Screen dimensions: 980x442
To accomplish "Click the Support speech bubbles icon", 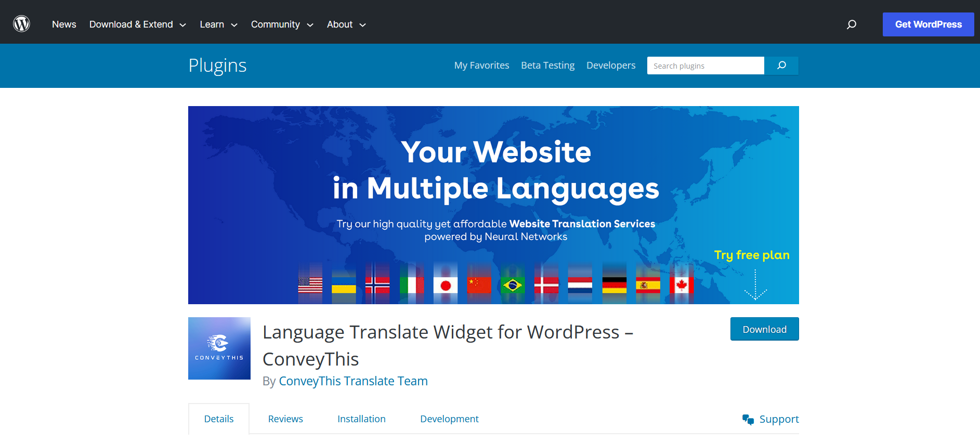I will click(x=748, y=419).
